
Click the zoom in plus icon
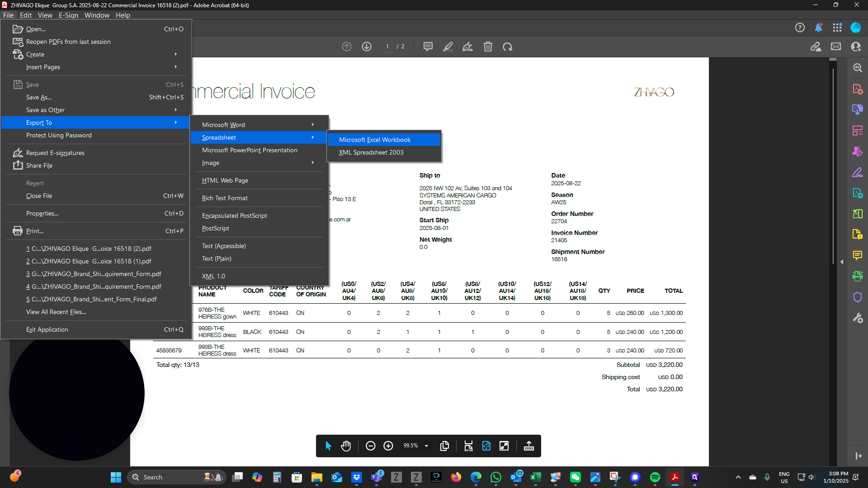point(388,446)
